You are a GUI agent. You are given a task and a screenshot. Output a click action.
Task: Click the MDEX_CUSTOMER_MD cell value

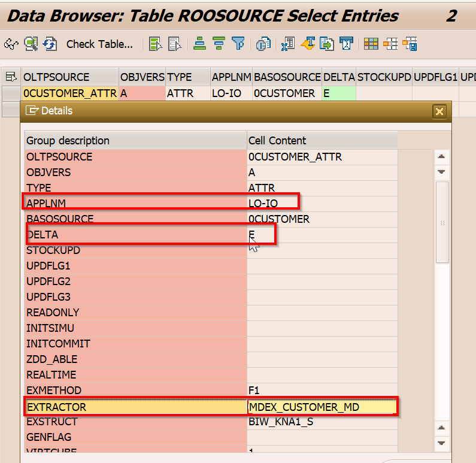[322, 407]
